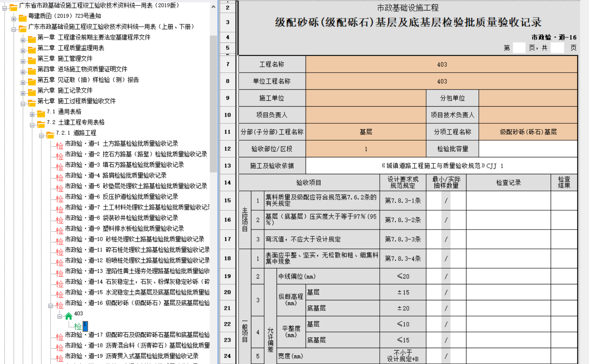Select 第三章 施工管理文件 label
This screenshot has height=364, width=589.
pyautogui.click(x=65, y=58)
